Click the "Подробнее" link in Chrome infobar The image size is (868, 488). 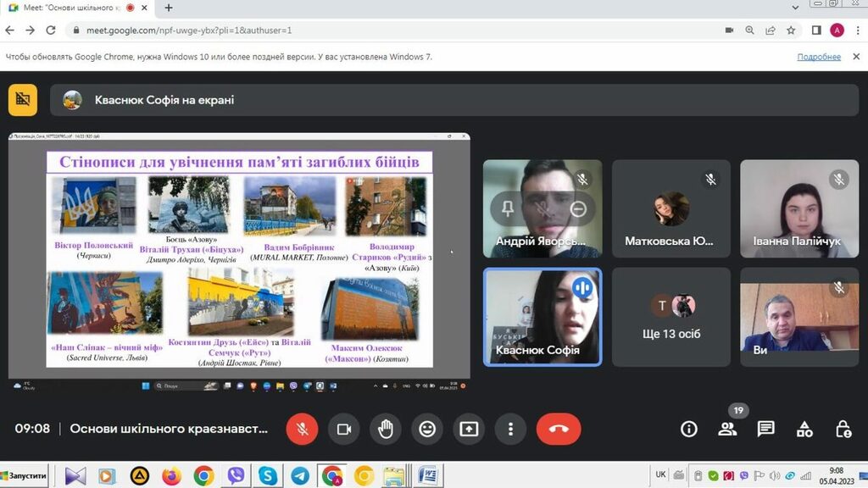point(819,57)
